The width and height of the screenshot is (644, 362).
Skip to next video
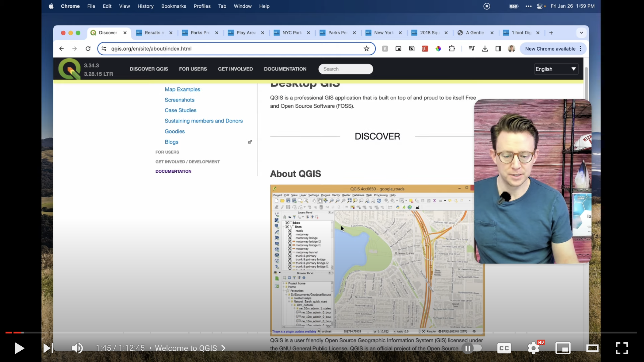pos(48,348)
